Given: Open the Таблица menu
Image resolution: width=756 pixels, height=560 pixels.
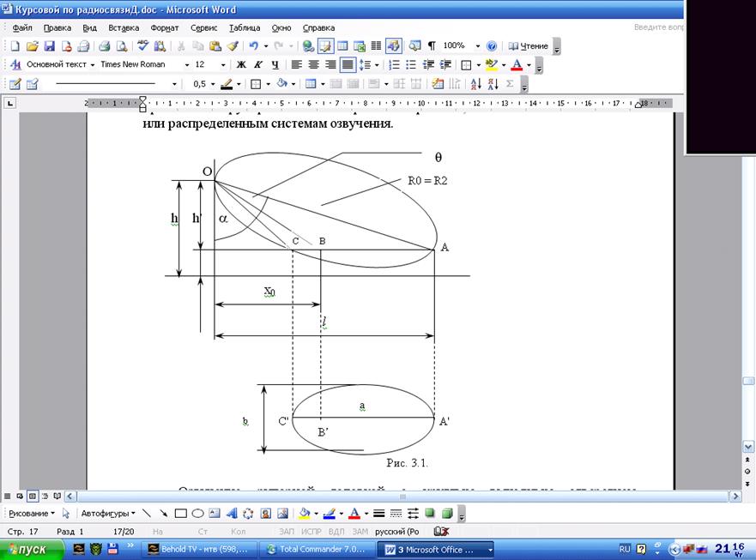Looking at the screenshot, I should (x=244, y=27).
